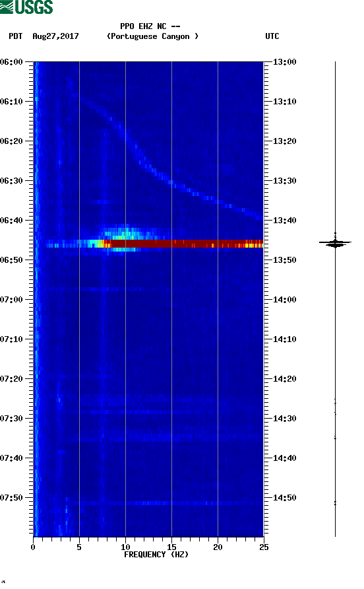This screenshot has height=589, width=364.
Task: Click the 25 Hz axis tick label
Action: (x=264, y=547)
